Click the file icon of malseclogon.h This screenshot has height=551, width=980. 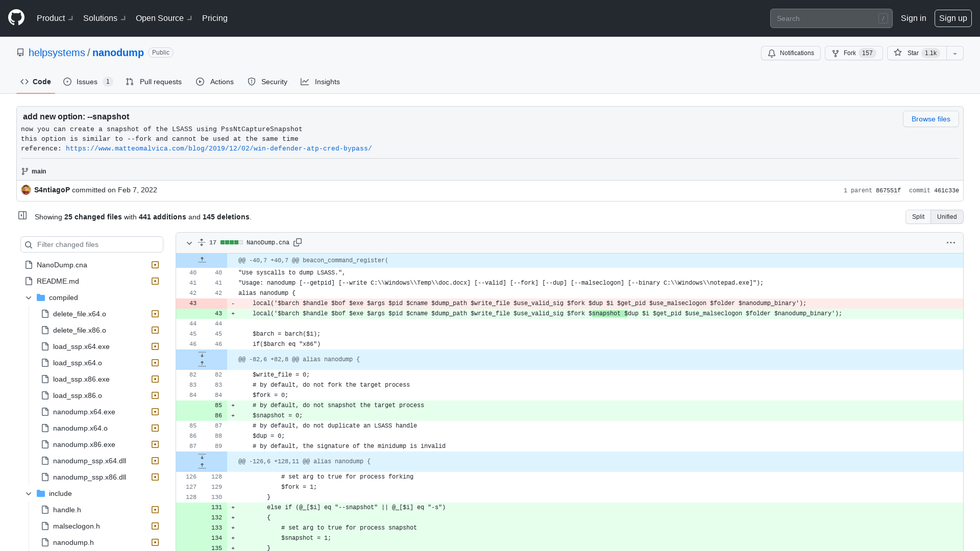(x=45, y=526)
